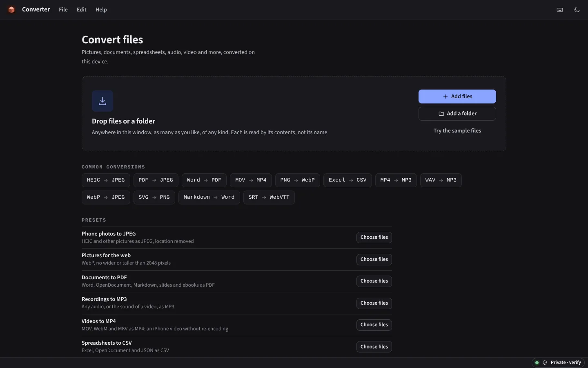Click the download tray icon in the drop zone

(102, 101)
